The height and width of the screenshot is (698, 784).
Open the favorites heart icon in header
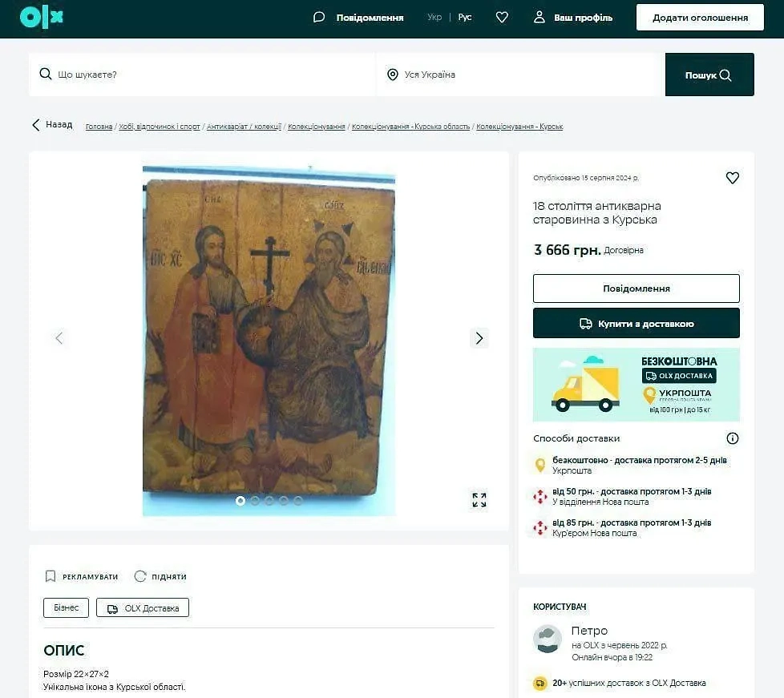(x=502, y=16)
